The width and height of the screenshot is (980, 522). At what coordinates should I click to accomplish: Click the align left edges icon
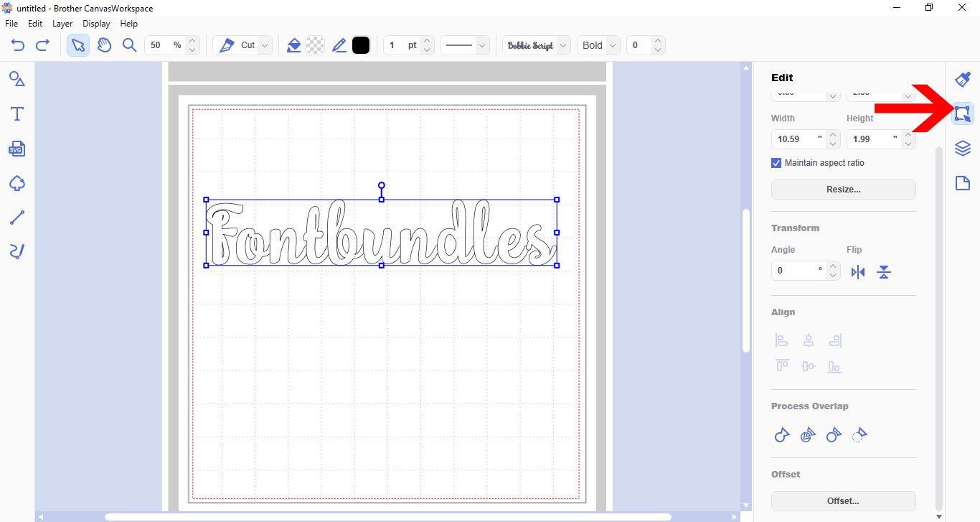[x=782, y=340]
